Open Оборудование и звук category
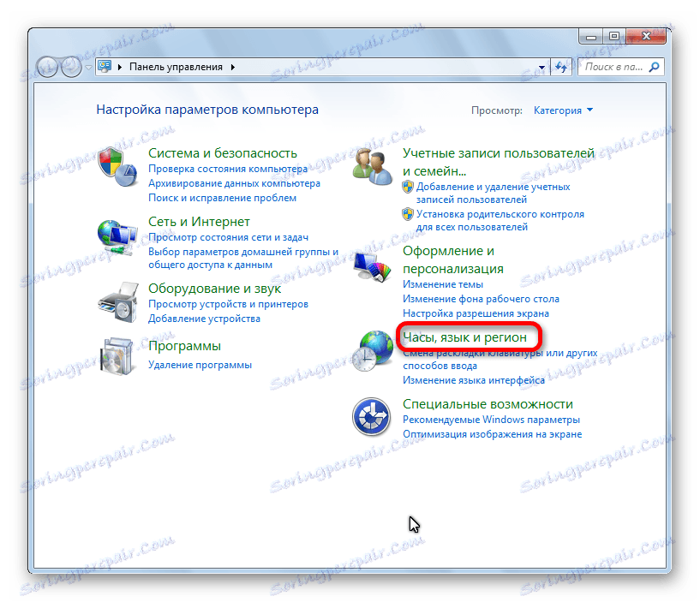700x602 pixels. pos(214,289)
